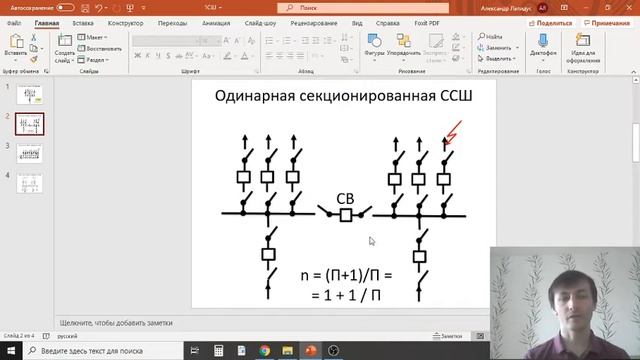
Task: Save the presentation with the floppy icon
Action: (x=85, y=8)
